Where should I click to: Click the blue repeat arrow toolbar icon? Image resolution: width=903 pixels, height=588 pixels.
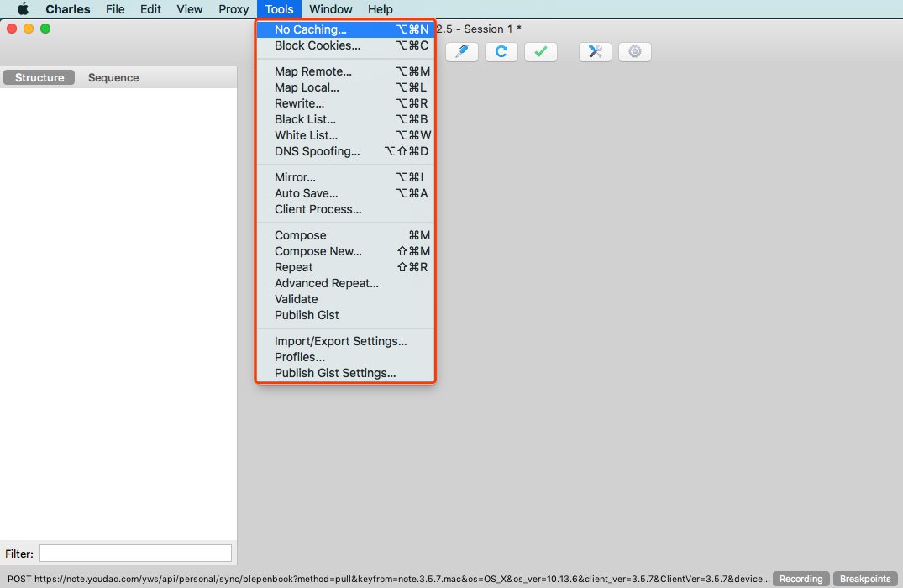point(501,52)
